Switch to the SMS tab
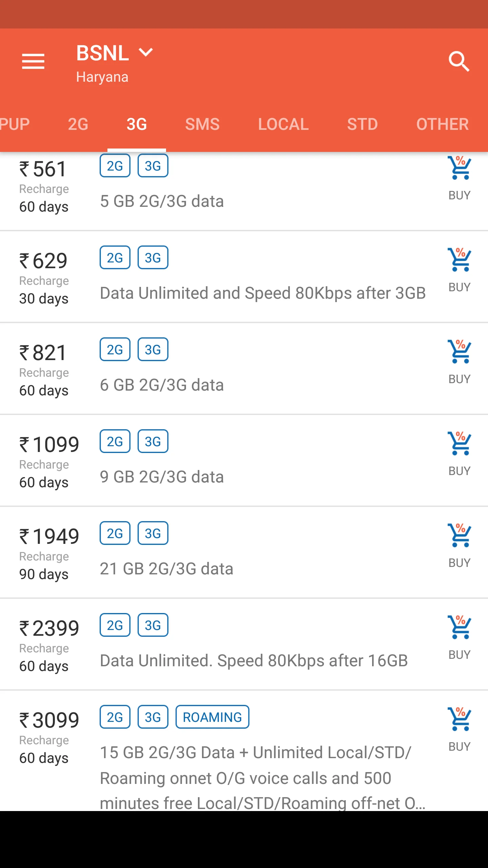This screenshot has width=488, height=868. 202,124
